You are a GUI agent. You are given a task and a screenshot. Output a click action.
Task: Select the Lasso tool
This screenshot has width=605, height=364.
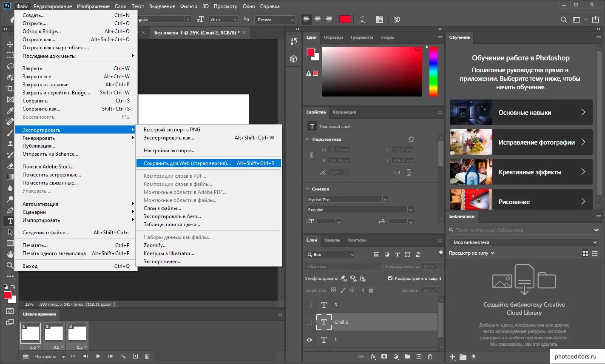coord(10,66)
